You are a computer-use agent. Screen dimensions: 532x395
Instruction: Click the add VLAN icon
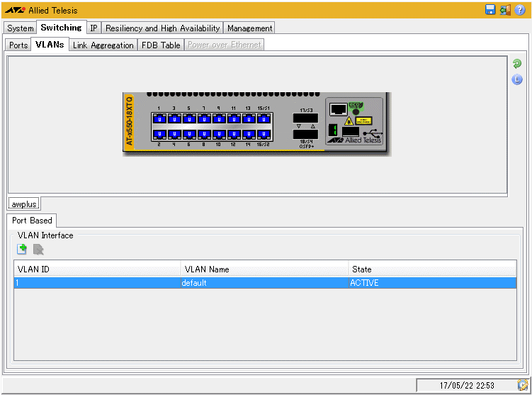point(22,249)
